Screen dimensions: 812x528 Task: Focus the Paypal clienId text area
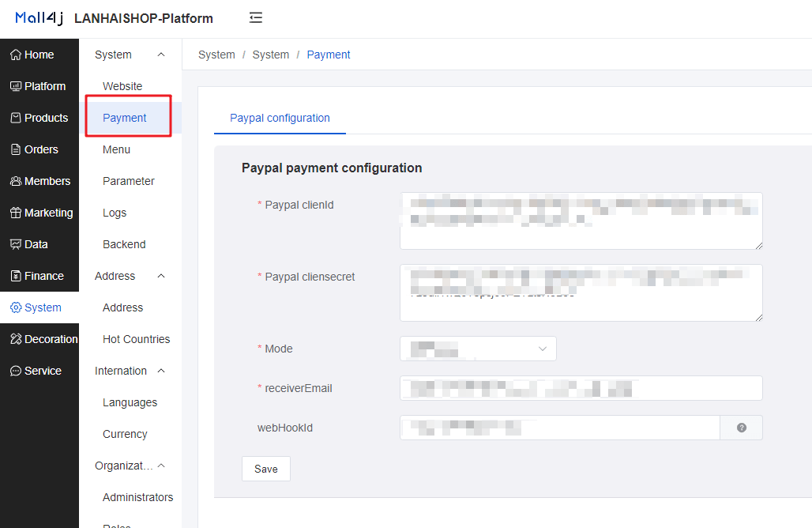click(x=581, y=221)
